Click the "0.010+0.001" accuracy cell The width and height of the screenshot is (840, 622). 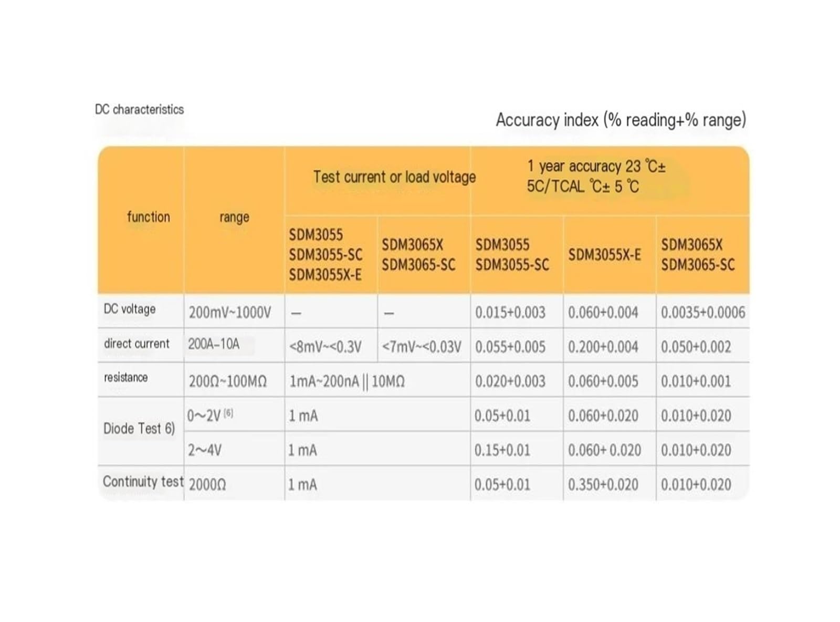point(696,381)
